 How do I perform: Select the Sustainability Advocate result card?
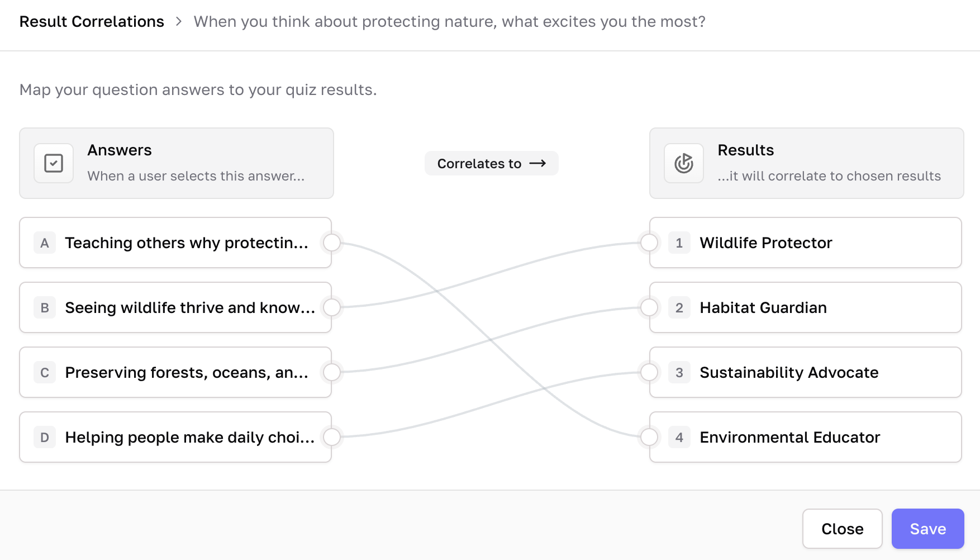pos(805,372)
